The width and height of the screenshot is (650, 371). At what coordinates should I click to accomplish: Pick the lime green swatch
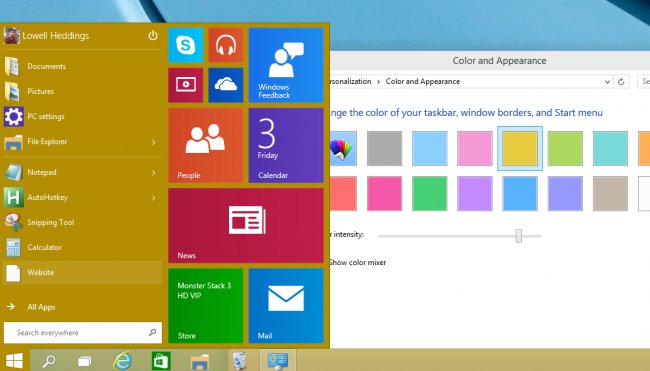click(565, 148)
